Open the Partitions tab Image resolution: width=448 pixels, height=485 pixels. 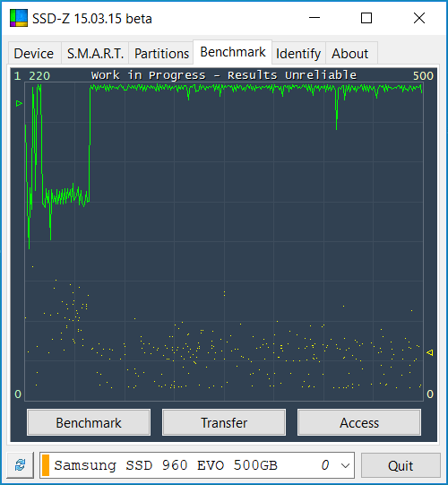[x=161, y=53]
